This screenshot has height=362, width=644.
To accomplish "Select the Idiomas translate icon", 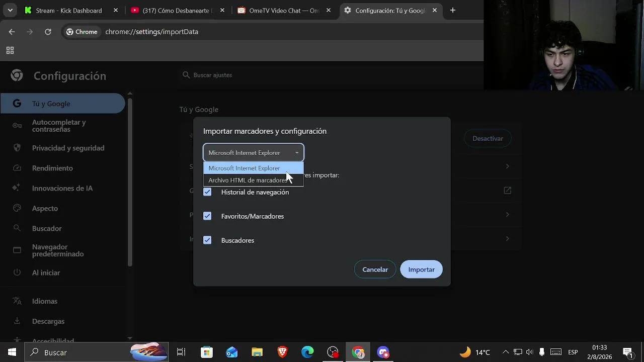I will click(17, 301).
